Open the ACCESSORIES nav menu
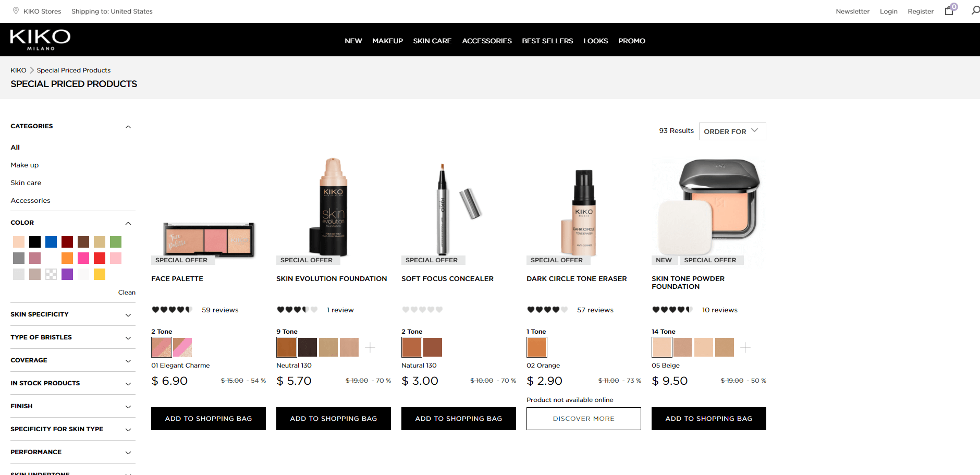The width and height of the screenshot is (980, 475). 487,41
